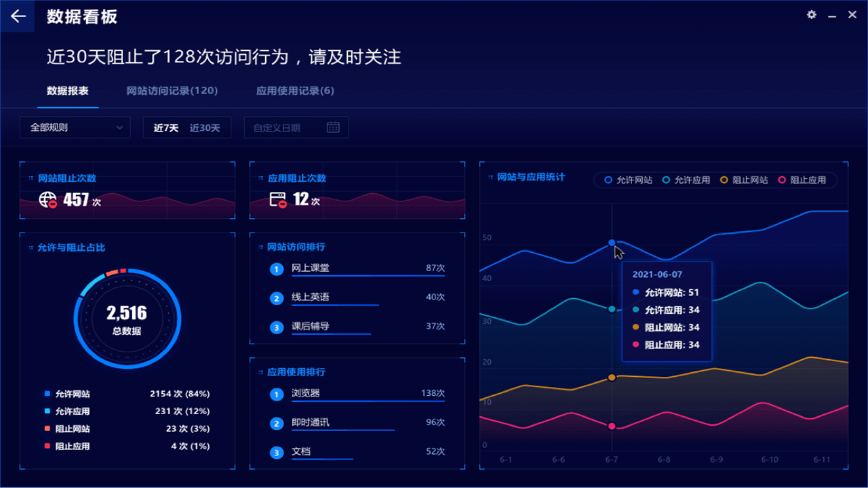Click the rank-1 badge beside 浏览器
Screen dimensions: 868x488
tap(277, 393)
